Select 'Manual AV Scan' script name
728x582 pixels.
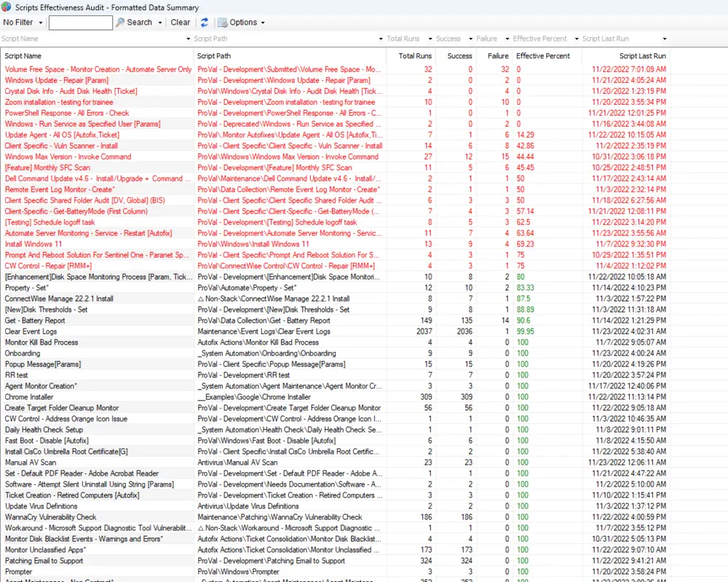(30, 463)
